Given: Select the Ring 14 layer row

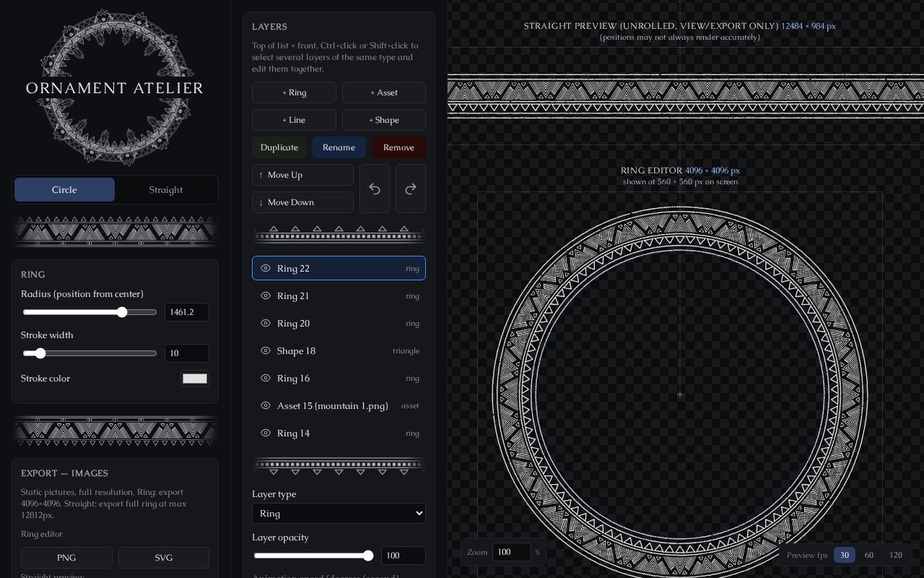Looking at the screenshot, I should coord(339,433).
